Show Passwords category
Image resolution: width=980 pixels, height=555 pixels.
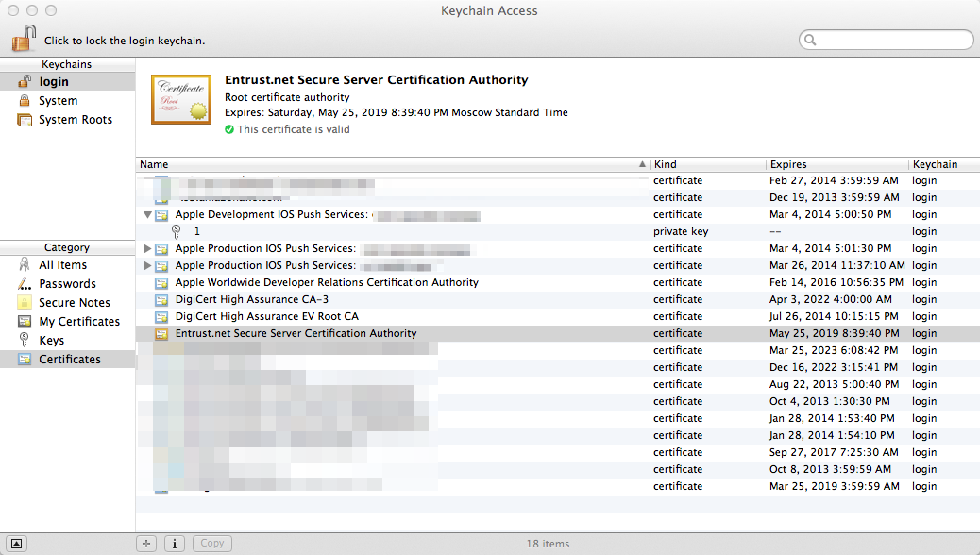click(67, 284)
